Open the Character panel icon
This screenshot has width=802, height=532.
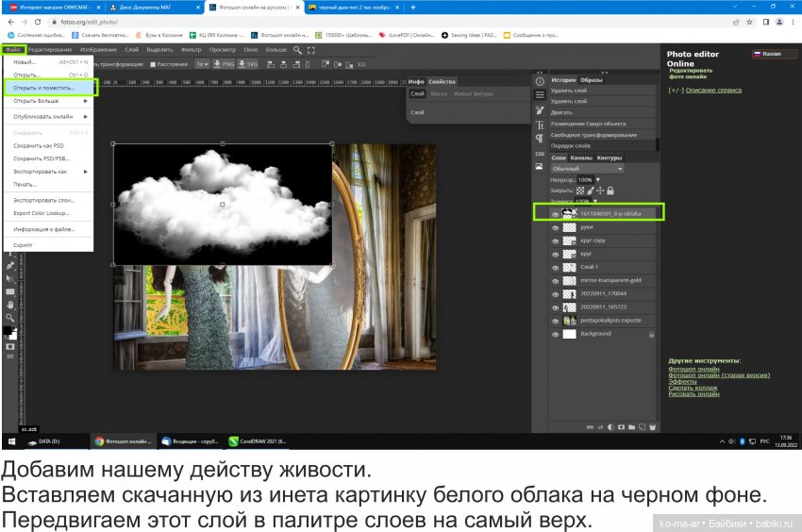540,125
